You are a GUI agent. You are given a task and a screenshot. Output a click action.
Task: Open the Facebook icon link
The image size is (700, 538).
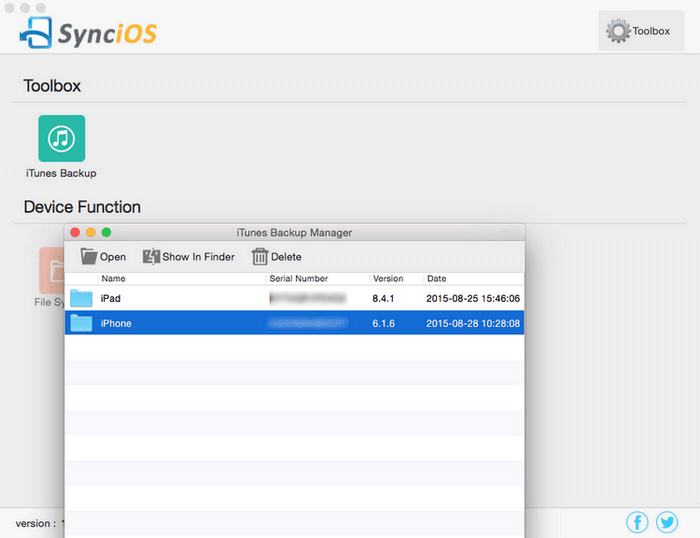[x=637, y=522]
